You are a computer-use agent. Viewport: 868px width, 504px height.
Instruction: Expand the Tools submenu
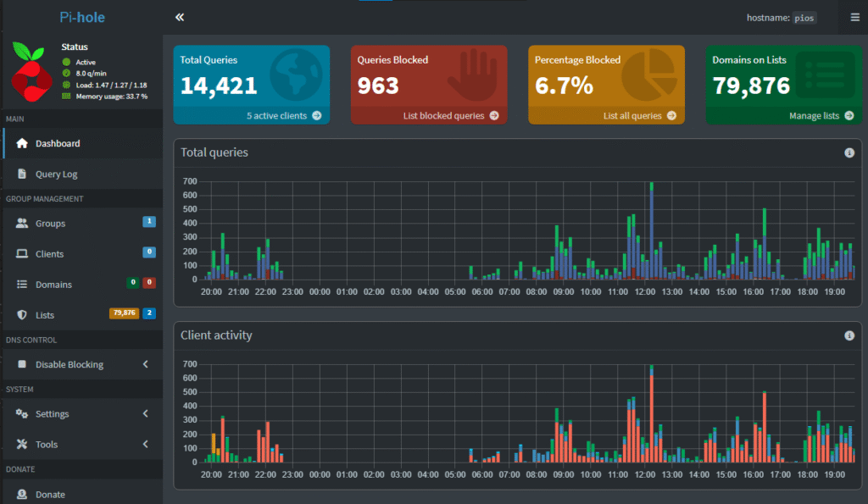[x=145, y=444]
